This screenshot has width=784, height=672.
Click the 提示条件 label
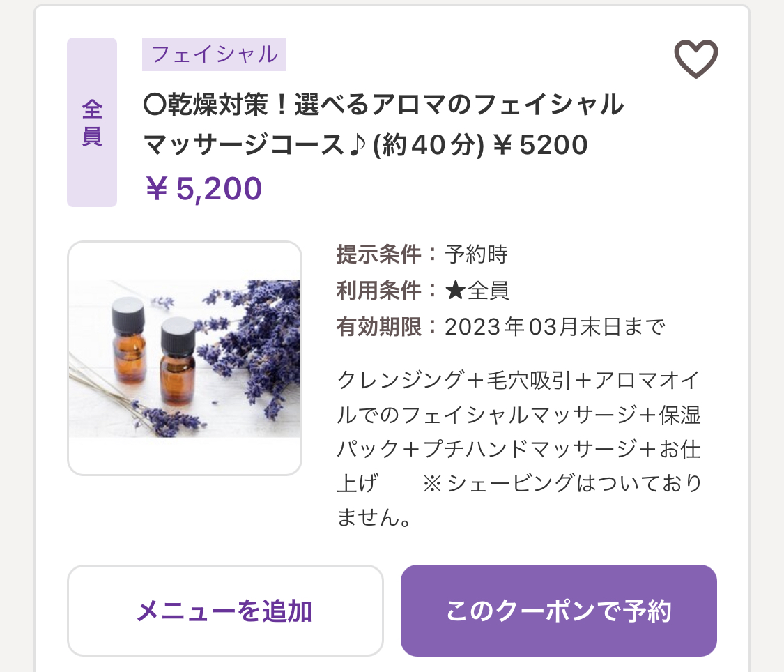379,254
